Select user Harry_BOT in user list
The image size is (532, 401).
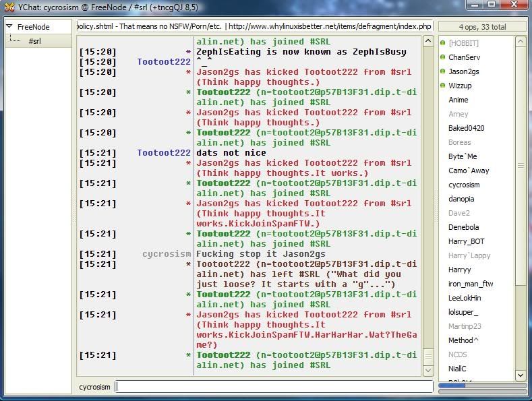point(466,241)
